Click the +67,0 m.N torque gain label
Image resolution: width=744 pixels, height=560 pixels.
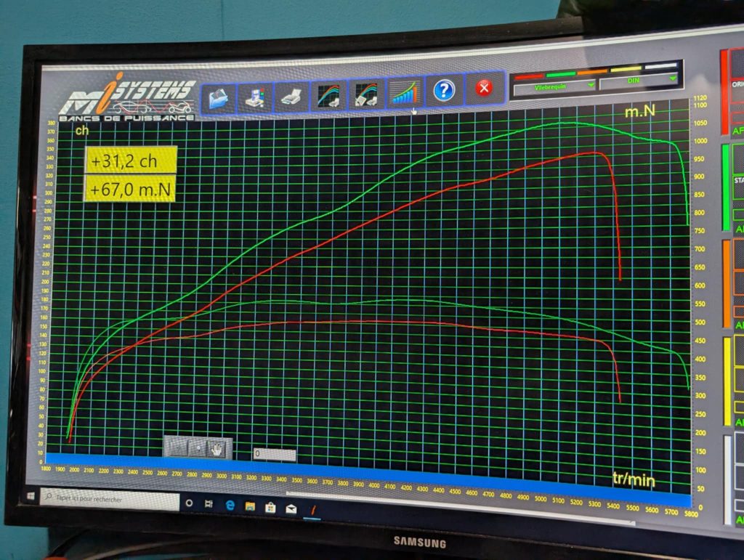[130, 189]
